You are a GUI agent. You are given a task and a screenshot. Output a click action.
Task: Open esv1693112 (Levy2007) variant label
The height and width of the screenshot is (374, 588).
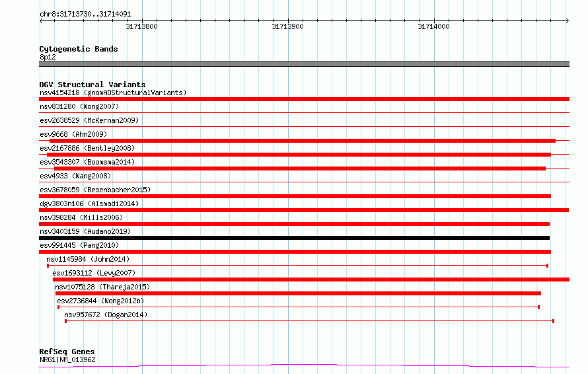[94, 273]
